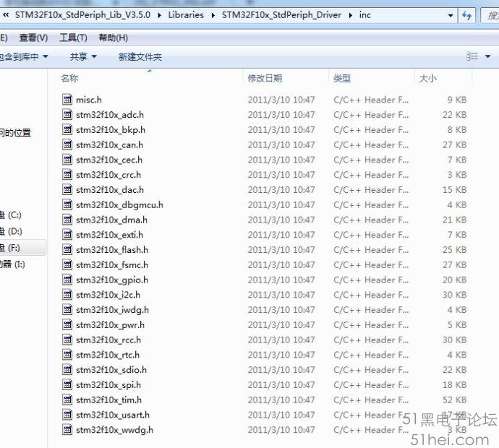Go to Libraries folder in breadcrumb
The image size is (499, 448).
point(186,15)
